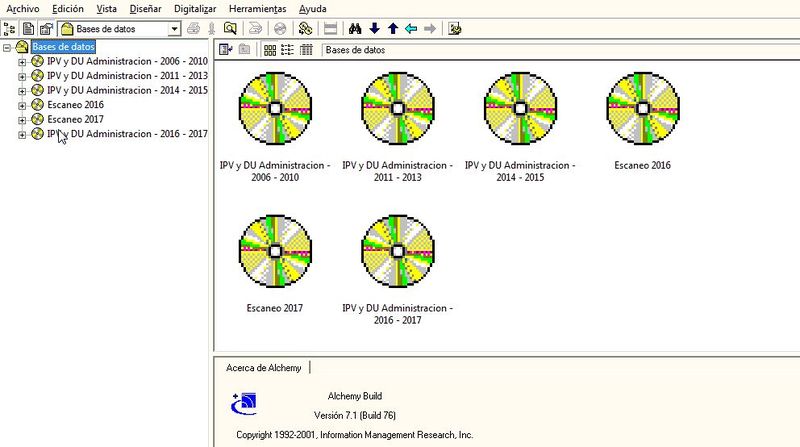The width and height of the screenshot is (800, 447).
Task: Open the Archivo menu
Action: (x=22, y=9)
